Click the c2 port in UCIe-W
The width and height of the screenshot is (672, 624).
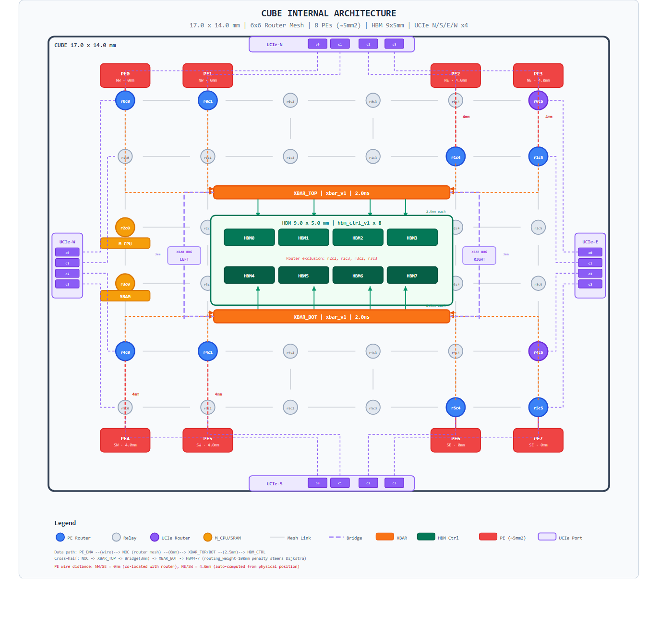[67, 274]
